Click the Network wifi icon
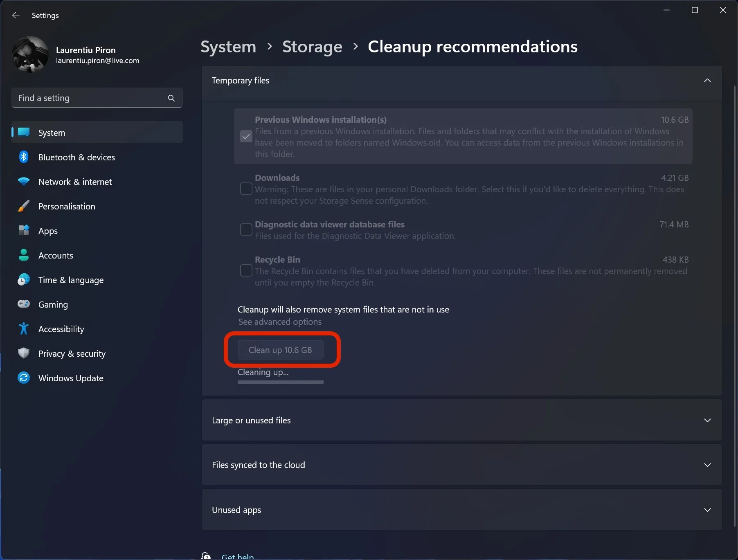 24,181
